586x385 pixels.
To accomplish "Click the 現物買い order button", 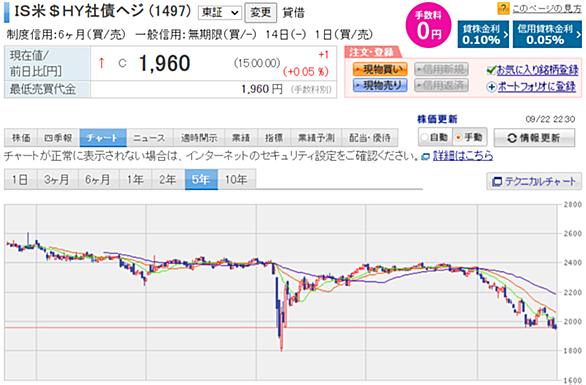I will [x=380, y=69].
